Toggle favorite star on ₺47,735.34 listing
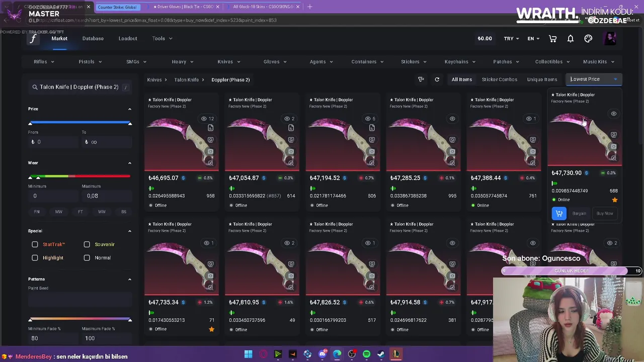644x362 pixels. tap(211, 329)
